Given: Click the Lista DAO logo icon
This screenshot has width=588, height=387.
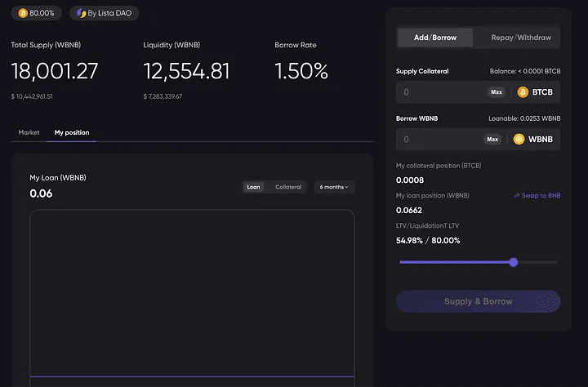Looking at the screenshot, I should pos(81,13).
